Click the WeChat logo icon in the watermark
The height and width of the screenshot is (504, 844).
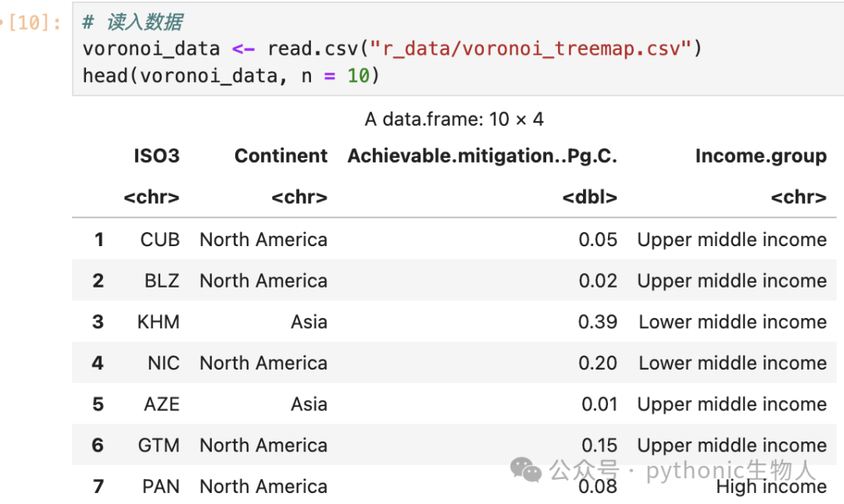525,470
